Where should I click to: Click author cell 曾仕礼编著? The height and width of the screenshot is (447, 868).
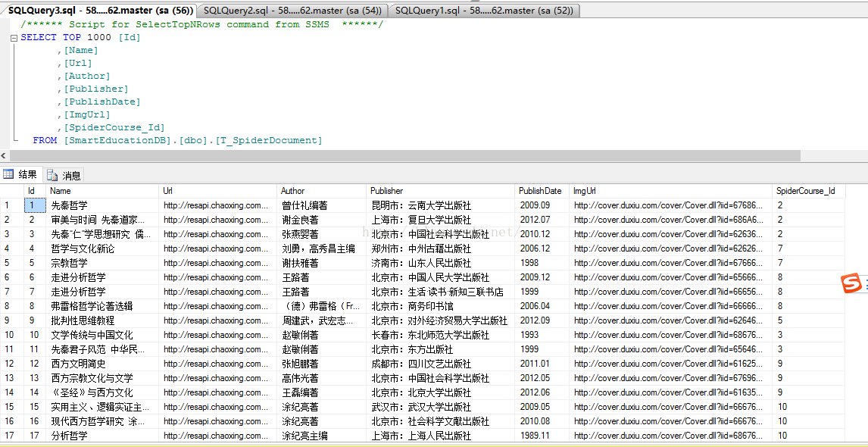pyautogui.click(x=322, y=205)
